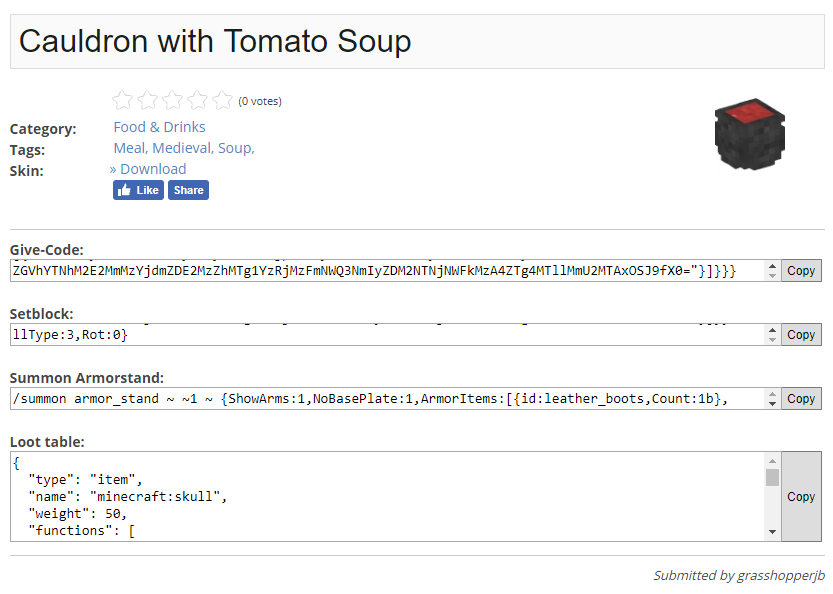
Task: Copy the Loot table JSON
Action: pos(801,497)
